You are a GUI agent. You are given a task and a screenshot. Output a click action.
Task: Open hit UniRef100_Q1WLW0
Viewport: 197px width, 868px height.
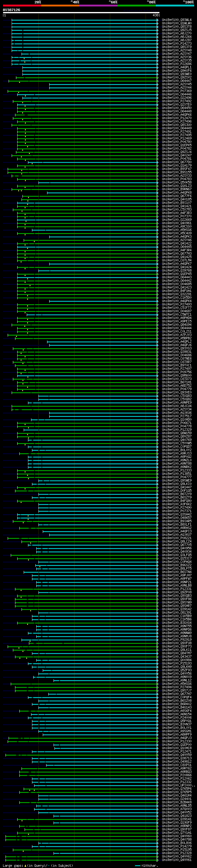tap(177, 23)
